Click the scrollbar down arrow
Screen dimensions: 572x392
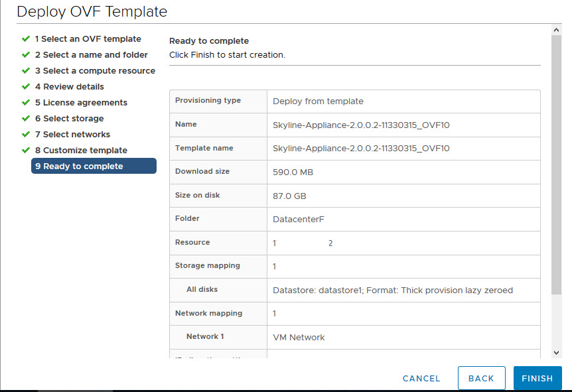557,353
